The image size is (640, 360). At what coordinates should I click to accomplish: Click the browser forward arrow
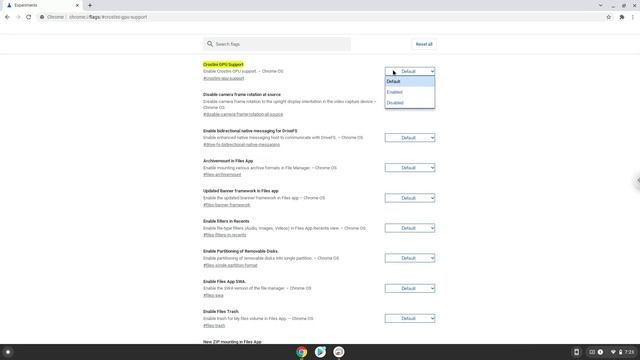[18, 17]
